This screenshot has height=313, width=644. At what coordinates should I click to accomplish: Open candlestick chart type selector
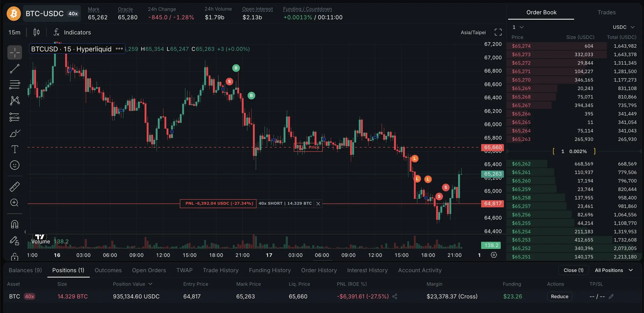pyautogui.click(x=37, y=32)
